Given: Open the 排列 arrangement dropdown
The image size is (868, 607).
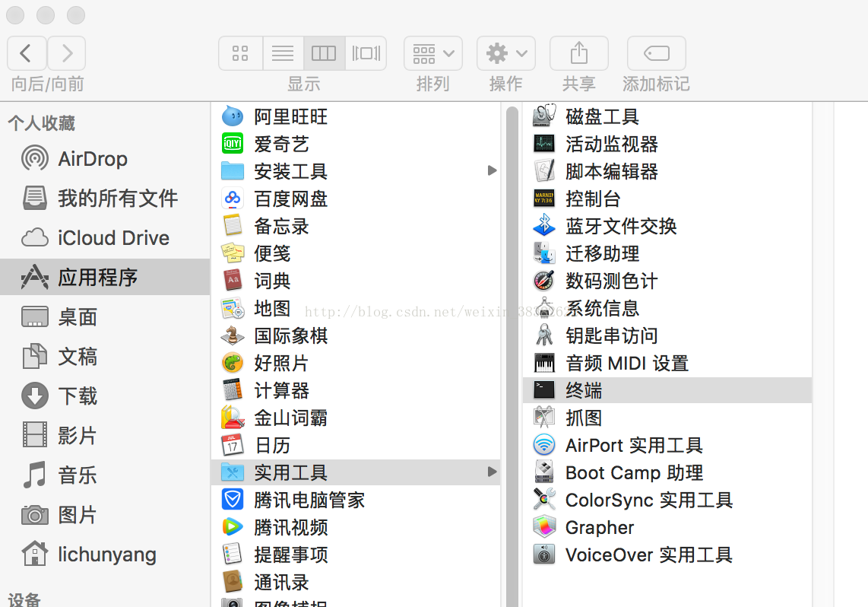Looking at the screenshot, I should coord(433,53).
